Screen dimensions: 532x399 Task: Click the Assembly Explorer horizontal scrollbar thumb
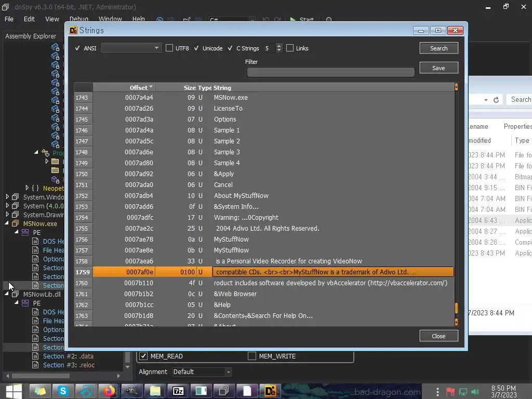41,376
